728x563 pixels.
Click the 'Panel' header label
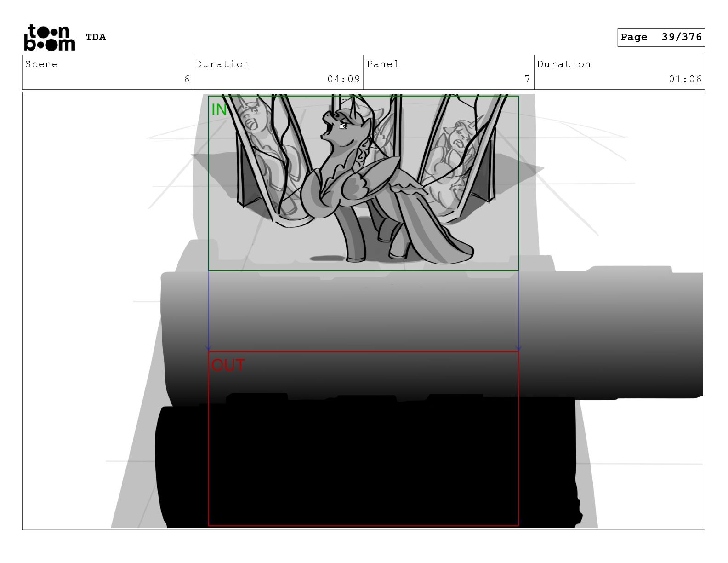tap(383, 64)
